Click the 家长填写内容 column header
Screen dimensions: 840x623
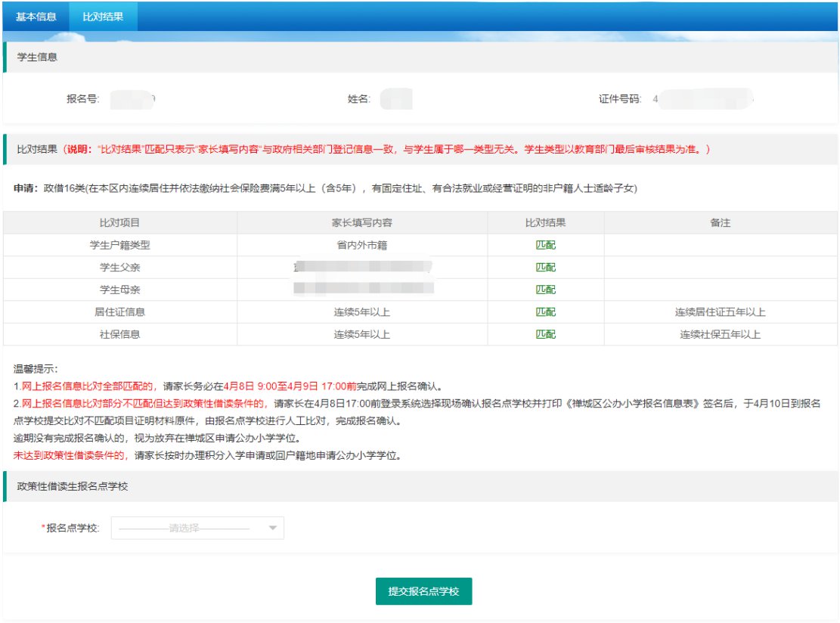[361, 223]
